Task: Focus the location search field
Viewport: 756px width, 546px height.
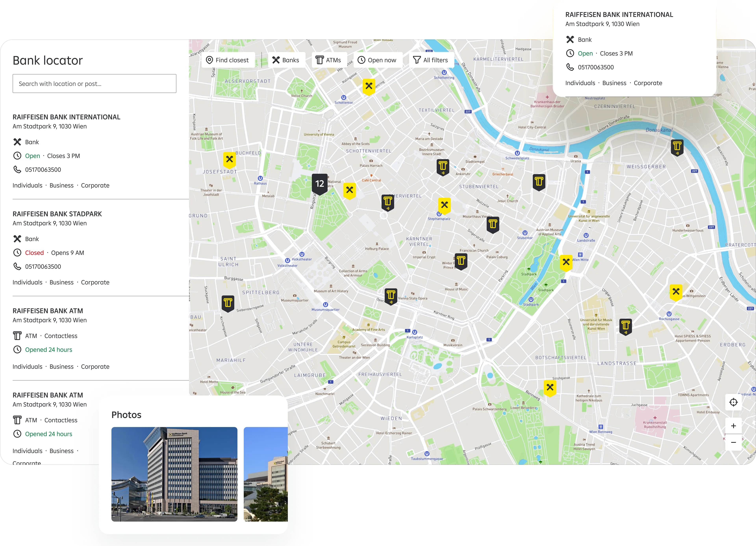Action: coord(94,84)
